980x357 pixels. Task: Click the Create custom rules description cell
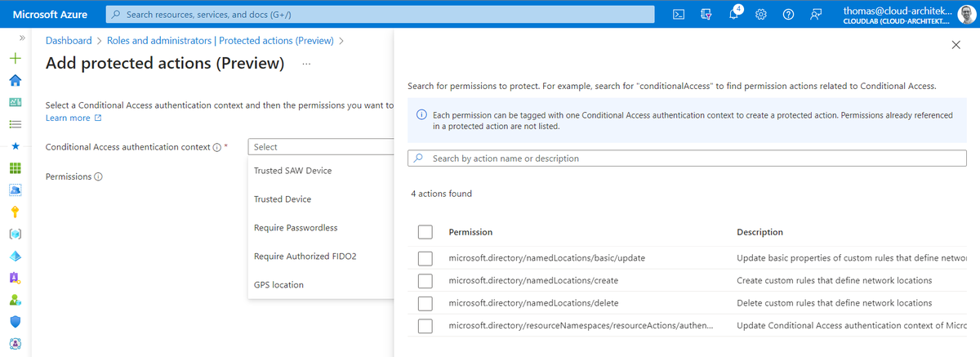[834, 281]
